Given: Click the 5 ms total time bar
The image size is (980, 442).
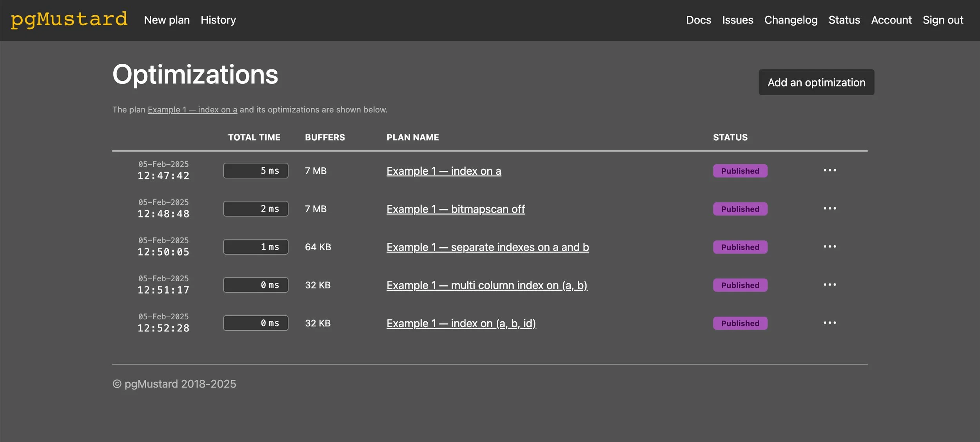Looking at the screenshot, I should [256, 171].
